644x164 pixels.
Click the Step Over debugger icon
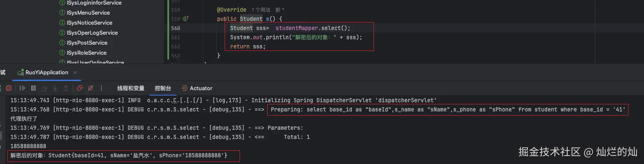44,88
